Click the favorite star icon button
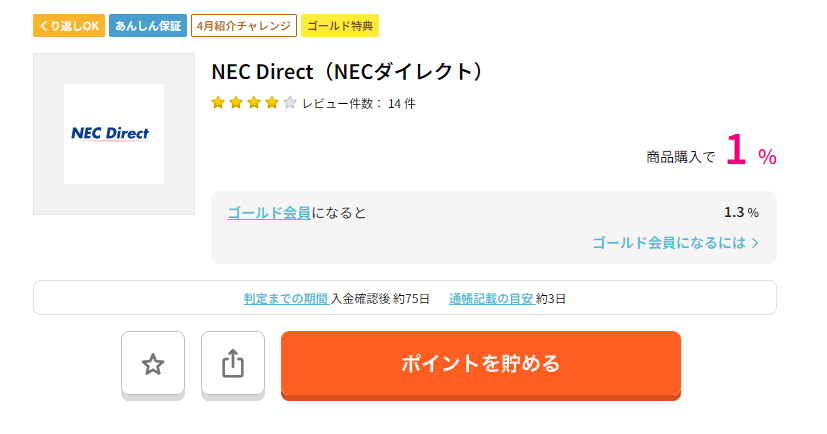This screenshot has height=434, width=827. point(153,364)
